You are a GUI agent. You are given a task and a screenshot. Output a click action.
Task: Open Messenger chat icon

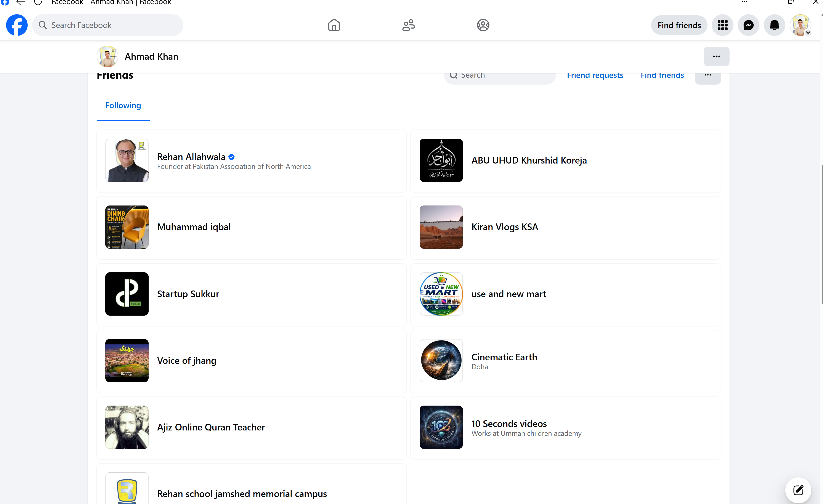tap(749, 25)
